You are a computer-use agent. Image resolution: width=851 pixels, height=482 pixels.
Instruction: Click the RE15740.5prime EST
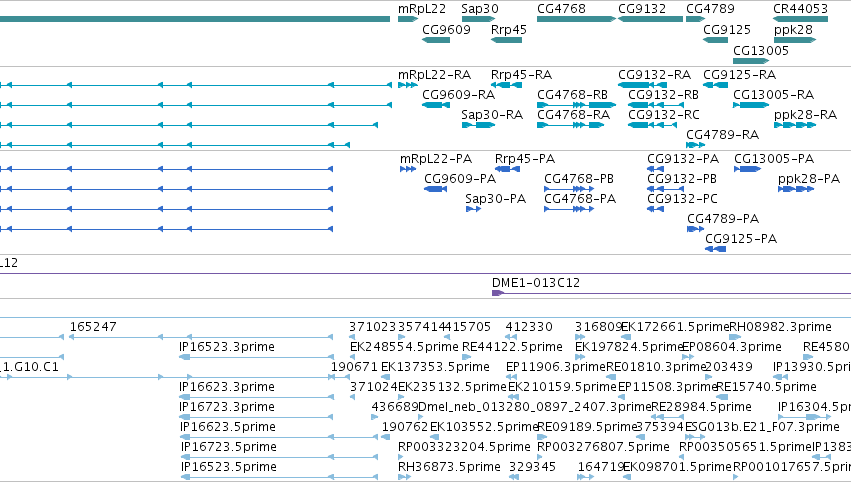point(722,397)
